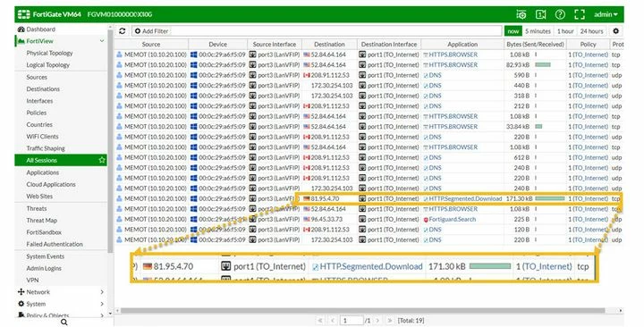This screenshot has height=327, width=644.
Task: Open the settings gear in the session toolbar
Action: click(x=615, y=31)
